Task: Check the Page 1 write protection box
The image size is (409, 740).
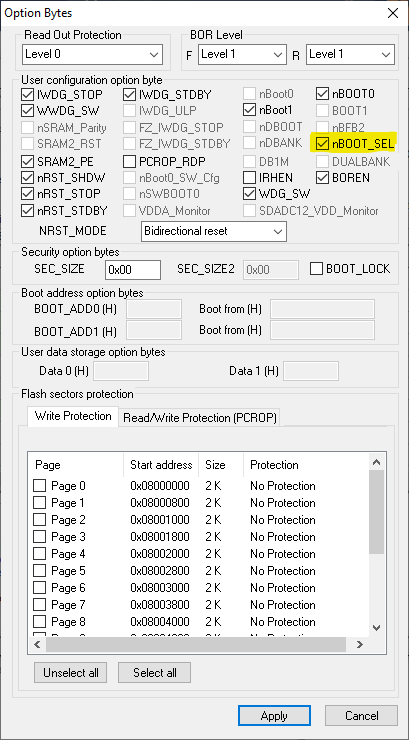Action: (40, 503)
